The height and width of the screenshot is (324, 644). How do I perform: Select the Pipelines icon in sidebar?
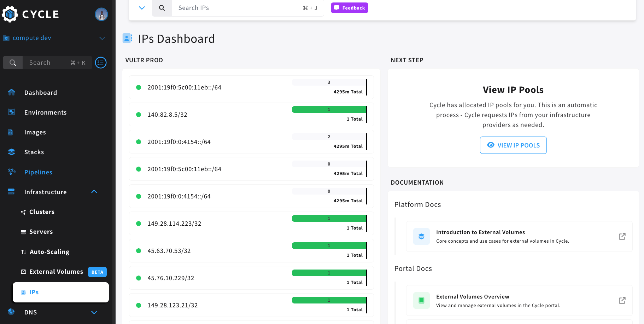[x=12, y=172]
